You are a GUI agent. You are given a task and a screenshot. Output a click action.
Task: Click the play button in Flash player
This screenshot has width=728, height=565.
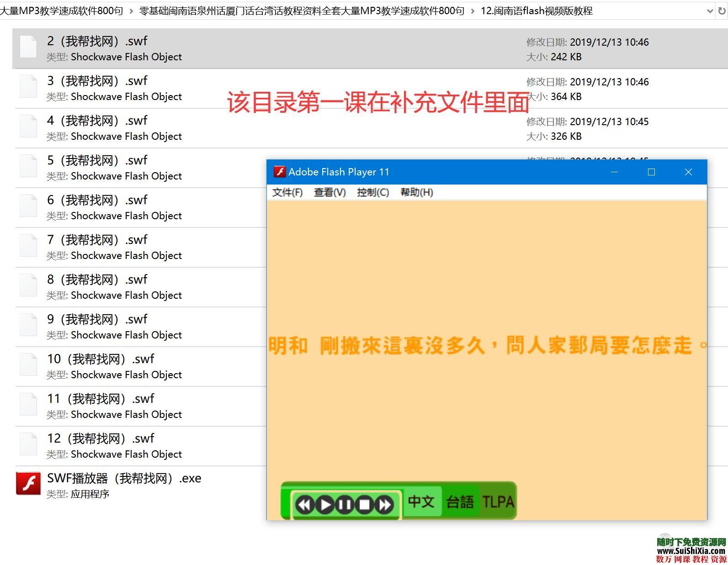(325, 505)
